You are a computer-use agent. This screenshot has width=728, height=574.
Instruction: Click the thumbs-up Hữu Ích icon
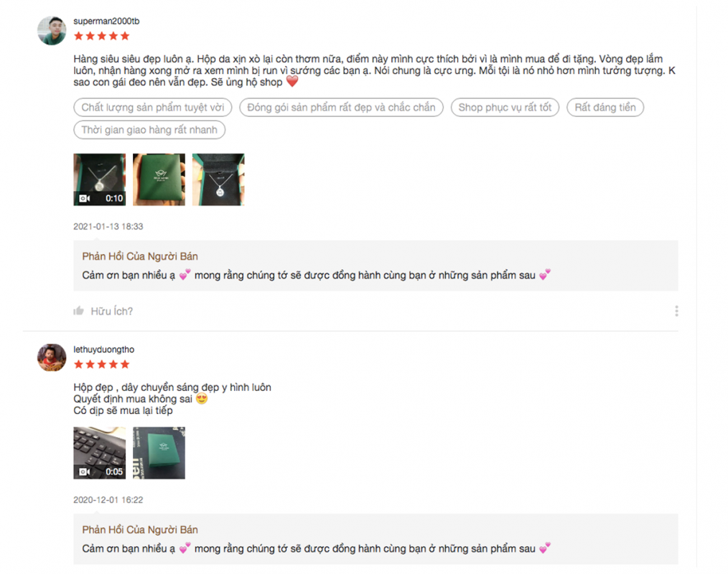pyautogui.click(x=78, y=311)
